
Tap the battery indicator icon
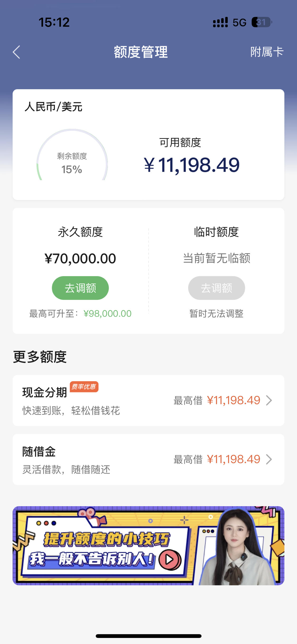coord(262,22)
